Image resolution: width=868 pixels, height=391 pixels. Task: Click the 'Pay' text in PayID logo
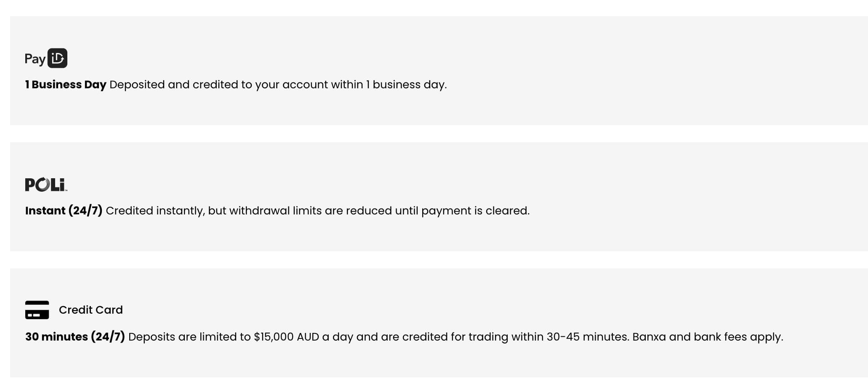[35, 59]
